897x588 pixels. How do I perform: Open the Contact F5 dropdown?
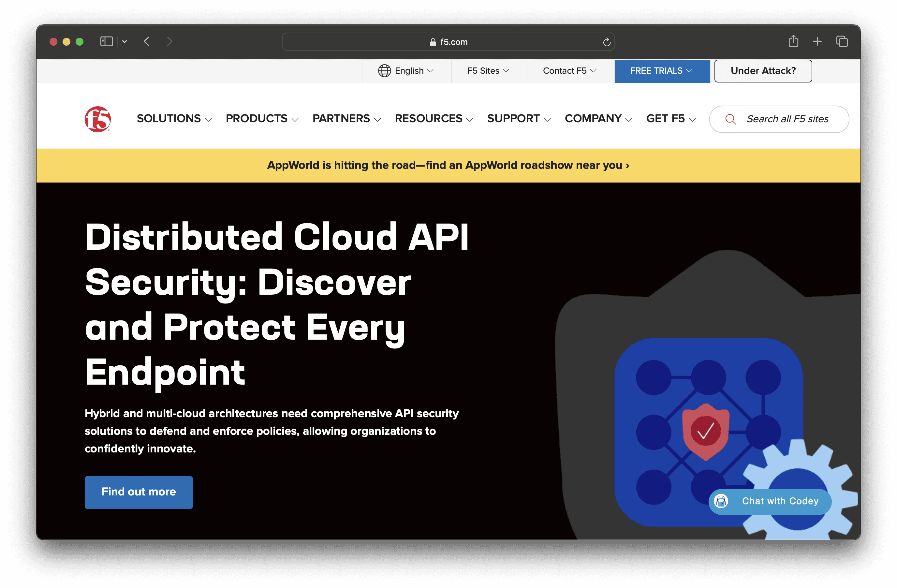569,71
